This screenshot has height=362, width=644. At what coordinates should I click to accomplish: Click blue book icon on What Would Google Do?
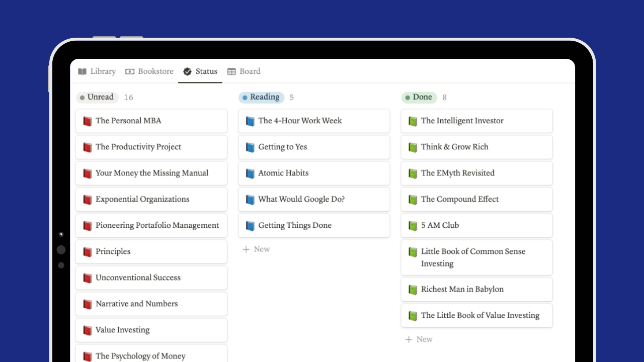click(x=250, y=200)
